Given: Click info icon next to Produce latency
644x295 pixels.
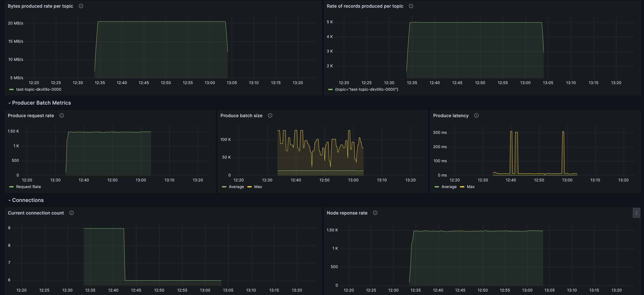Looking at the screenshot, I should tap(476, 115).
